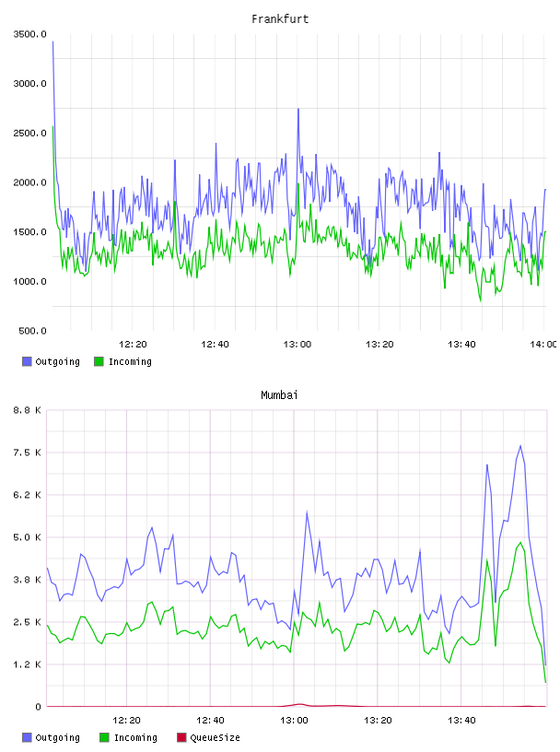Click the 3000.0 y-axis label on Frankfurt chart
This screenshot has height=752, width=560.
(x=29, y=84)
